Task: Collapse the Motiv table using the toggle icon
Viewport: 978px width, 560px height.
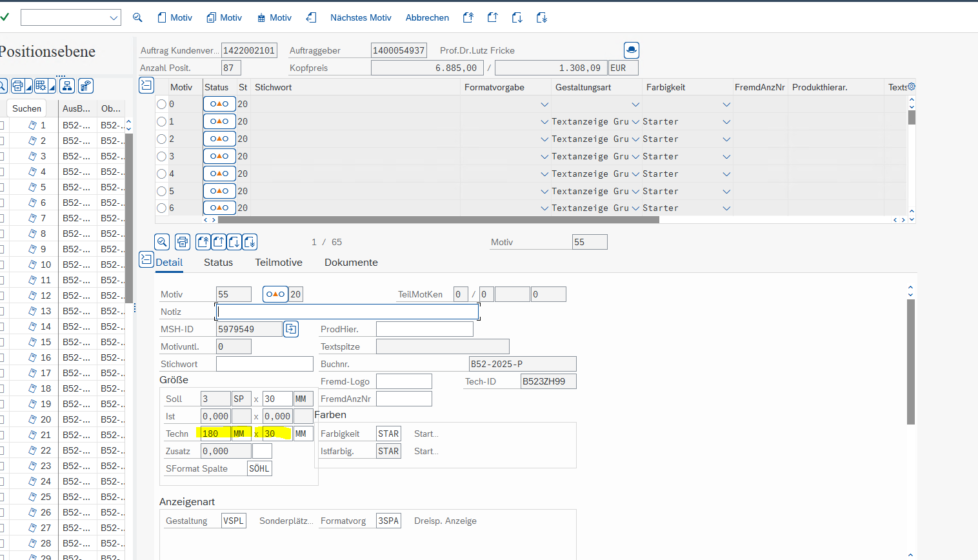Action: (x=146, y=85)
